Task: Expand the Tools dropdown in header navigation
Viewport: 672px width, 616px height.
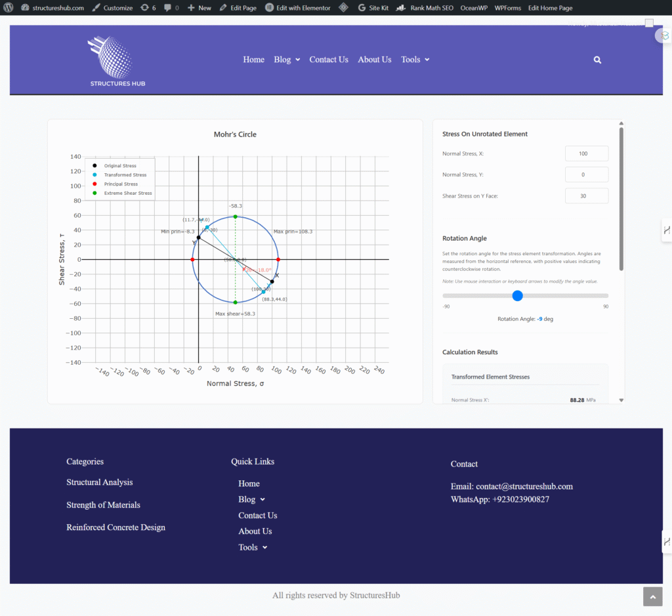Action: pyautogui.click(x=415, y=60)
